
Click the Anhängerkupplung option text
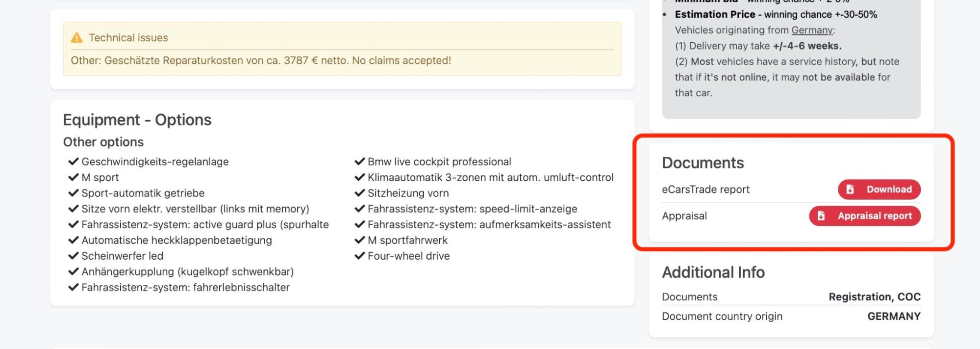coord(187,271)
